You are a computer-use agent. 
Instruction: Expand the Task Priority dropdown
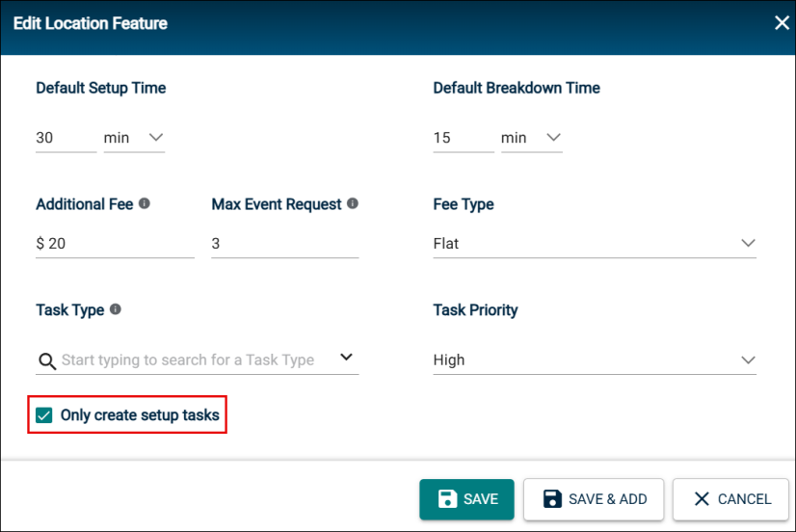(x=595, y=359)
